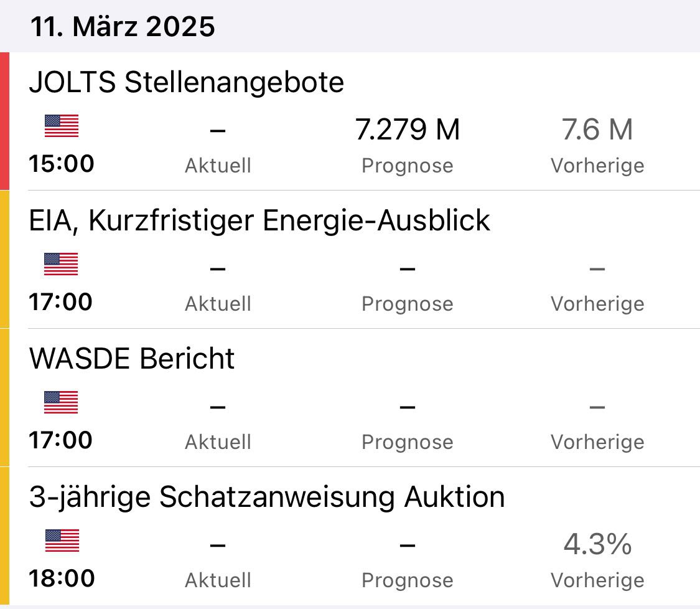The height and width of the screenshot is (609, 700).
Task: Click the 11. März 2025 date header
Action: 123,27
